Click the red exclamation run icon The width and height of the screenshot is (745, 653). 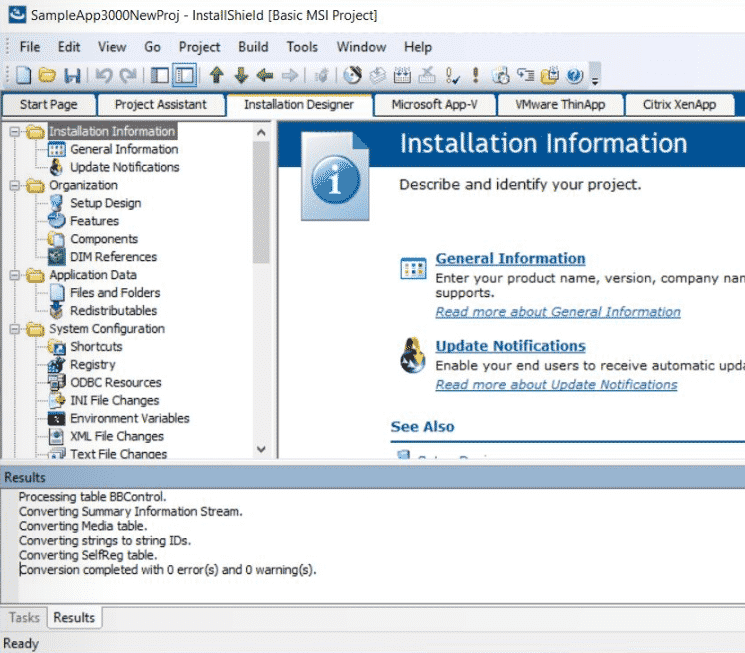[x=475, y=76]
